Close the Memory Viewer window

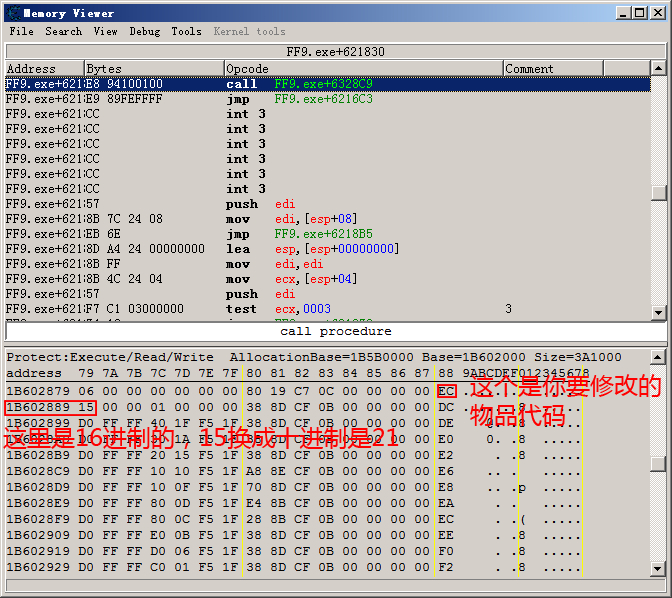(657, 13)
